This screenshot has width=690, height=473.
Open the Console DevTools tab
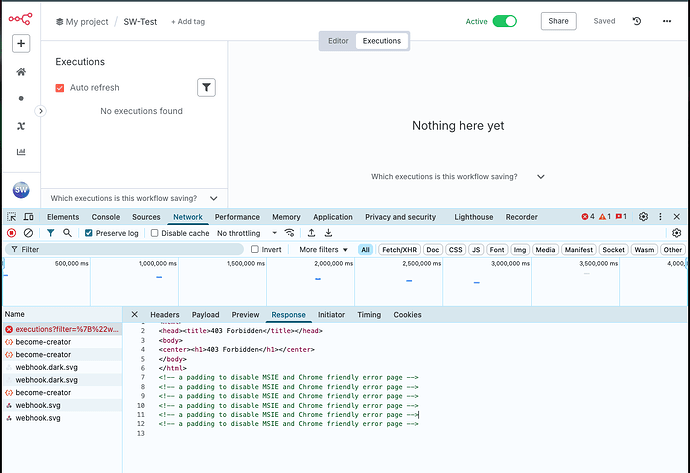click(x=106, y=217)
